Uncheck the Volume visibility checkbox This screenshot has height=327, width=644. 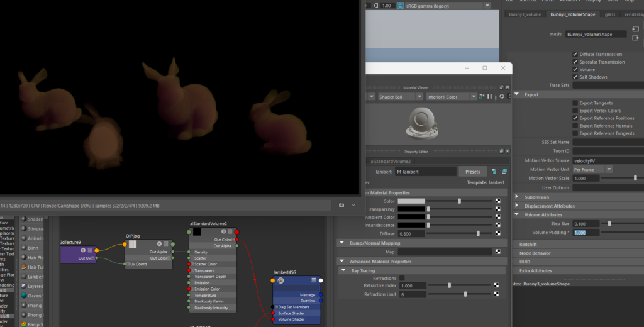[575, 69]
